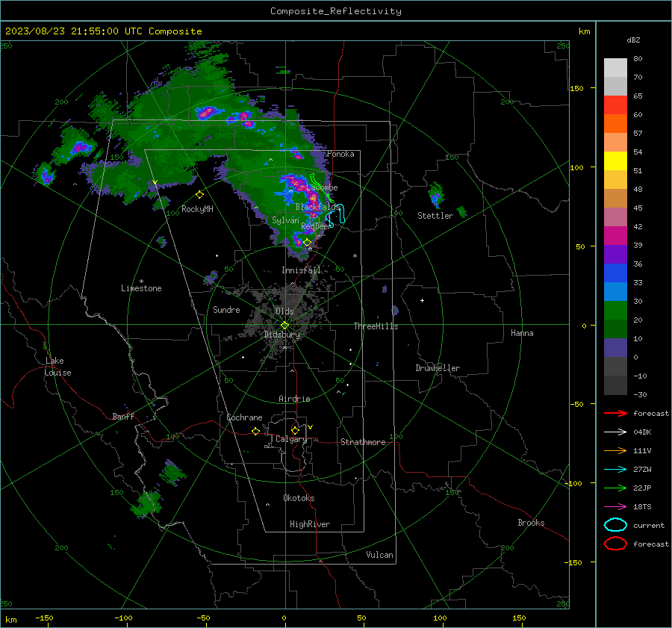Click the Vulcan city label

pyautogui.click(x=379, y=555)
